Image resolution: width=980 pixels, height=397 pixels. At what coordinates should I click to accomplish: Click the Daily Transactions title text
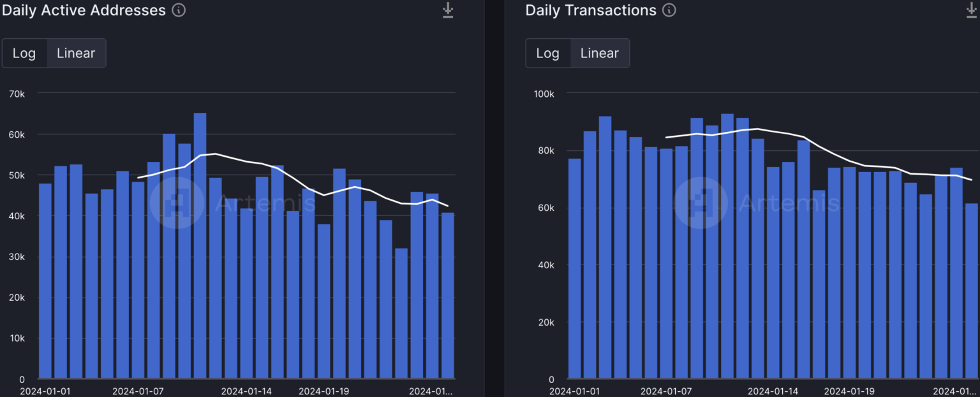591,10
